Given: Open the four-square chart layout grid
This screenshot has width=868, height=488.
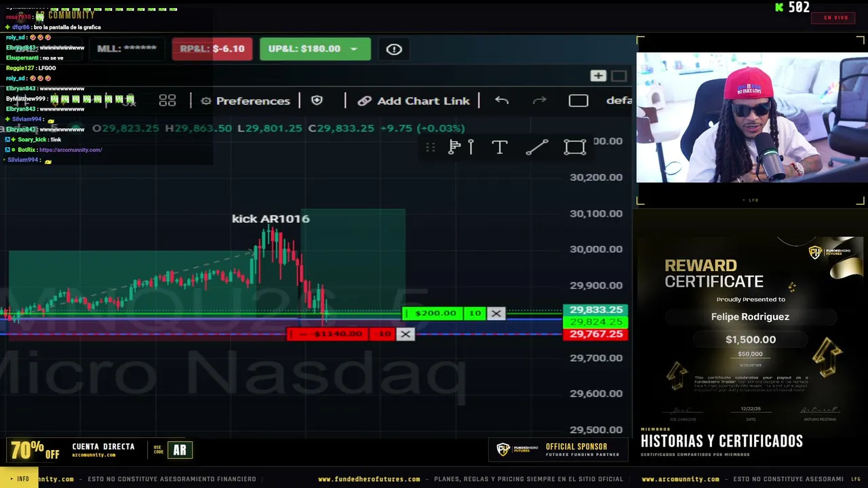Looking at the screenshot, I should click(x=167, y=101).
